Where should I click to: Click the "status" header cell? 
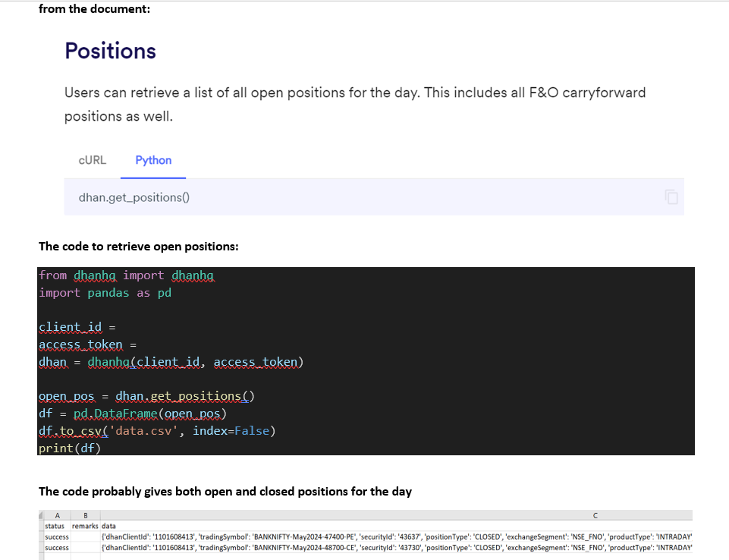point(55,526)
